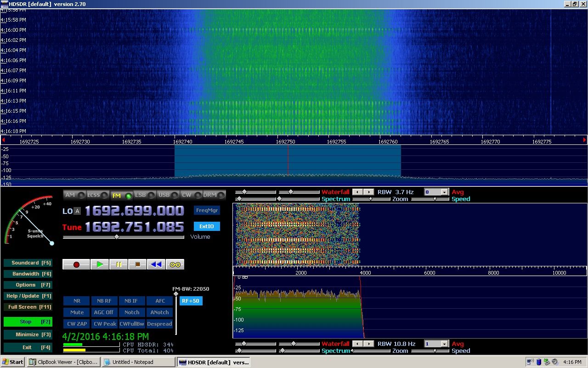The width and height of the screenshot is (588, 368).
Task: Open Help / Update [F1]
Action: pos(28,296)
